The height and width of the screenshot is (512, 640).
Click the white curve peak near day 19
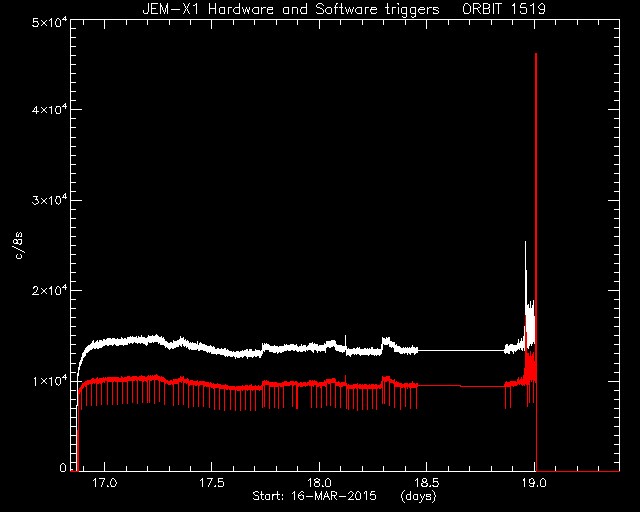(x=525, y=243)
